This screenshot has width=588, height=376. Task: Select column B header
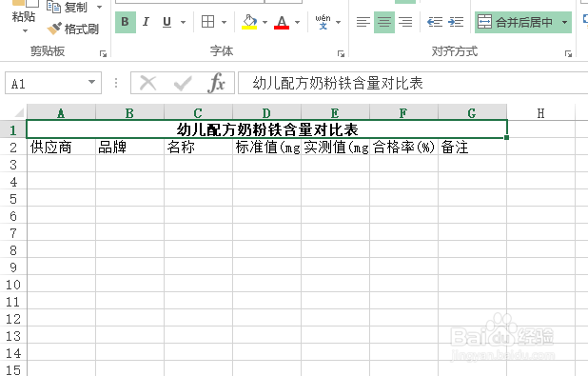tap(129, 113)
